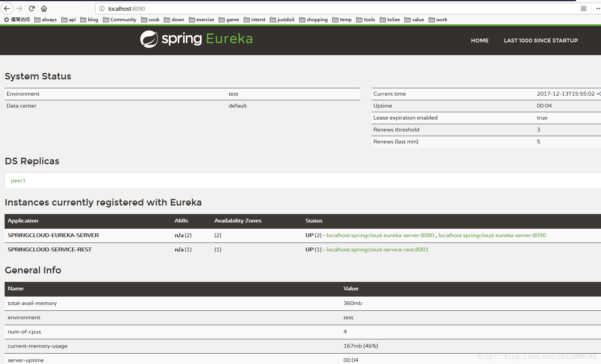601x364 pixels.
Task: Open the temp bookmark folder
Action: tap(342, 20)
